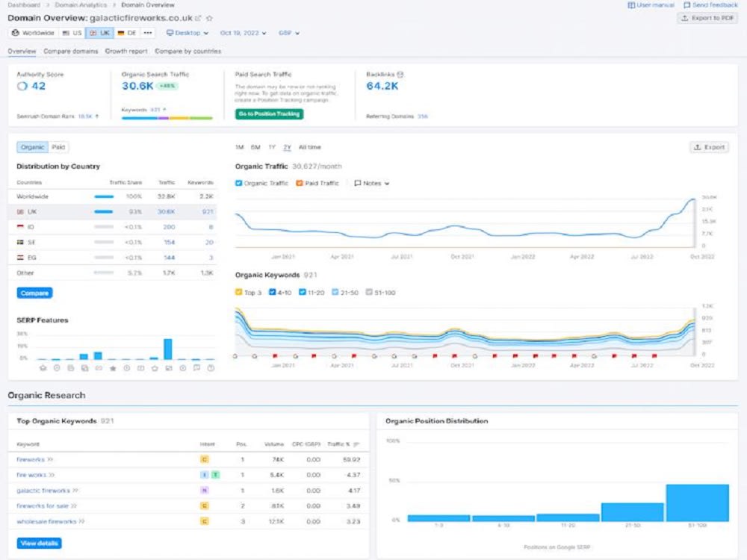The width and height of the screenshot is (747, 560).
Task: Click the UK flag in country table
Action: point(20,212)
